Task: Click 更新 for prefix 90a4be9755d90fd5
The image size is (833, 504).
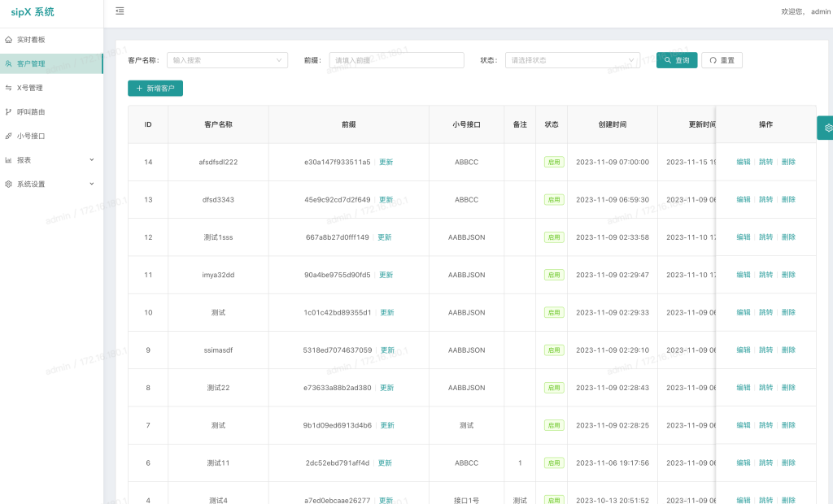Action: pos(386,275)
